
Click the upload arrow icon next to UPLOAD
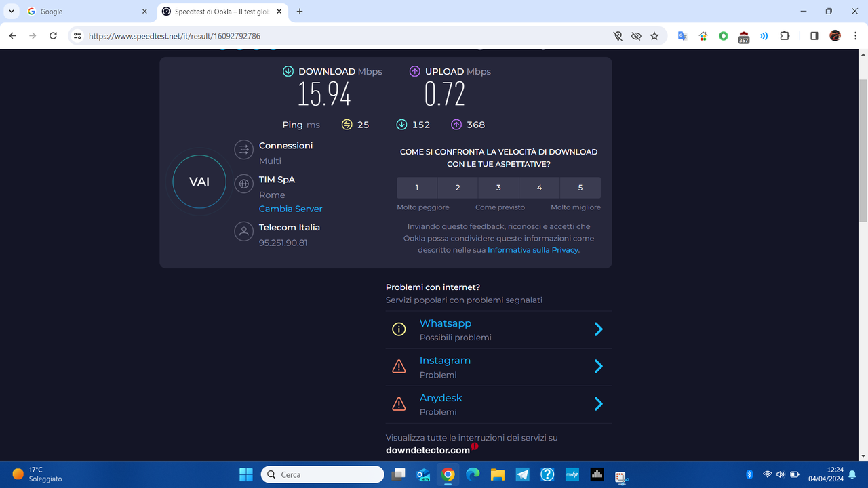[415, 71]
